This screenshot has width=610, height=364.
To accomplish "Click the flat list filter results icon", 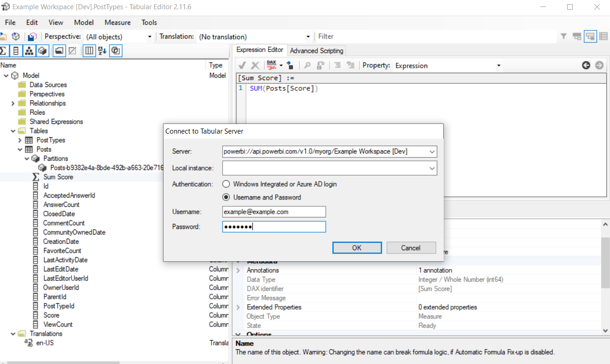I will pyautogui.click(x=603, y=36).
